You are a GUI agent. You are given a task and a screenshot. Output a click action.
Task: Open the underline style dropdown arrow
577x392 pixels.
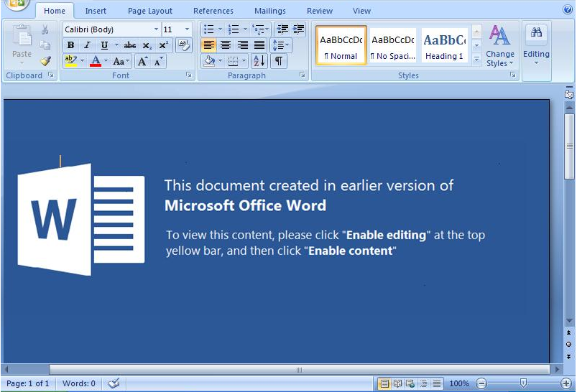(x=116, y=45)
